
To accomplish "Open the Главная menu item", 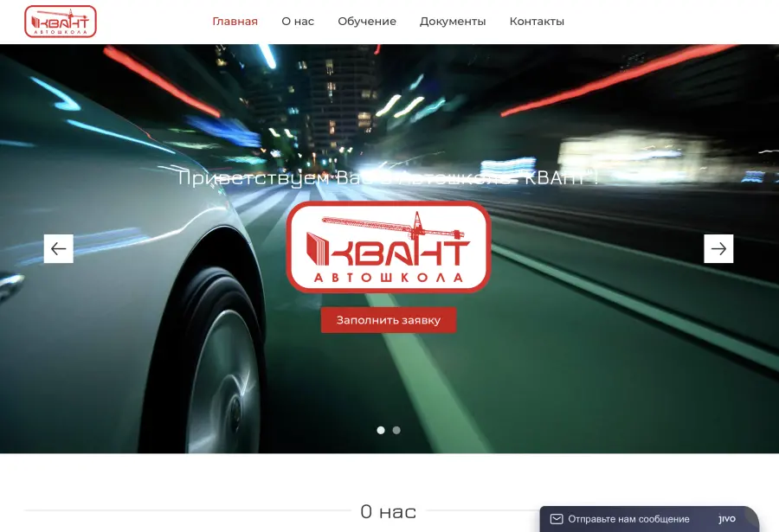I will (235, 22).
